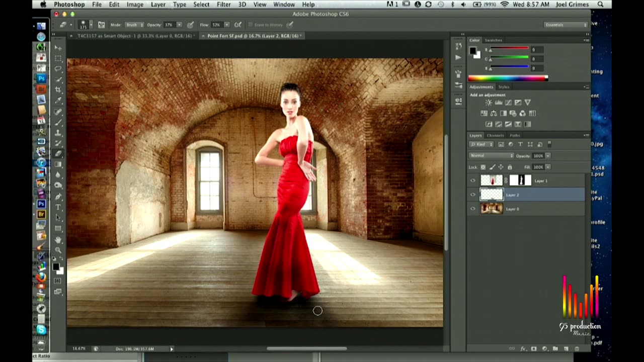Toggle lock position
Image resolution: width=644 pixels, height=362 pixels.
pyautogui.click(x=501, y=167)
